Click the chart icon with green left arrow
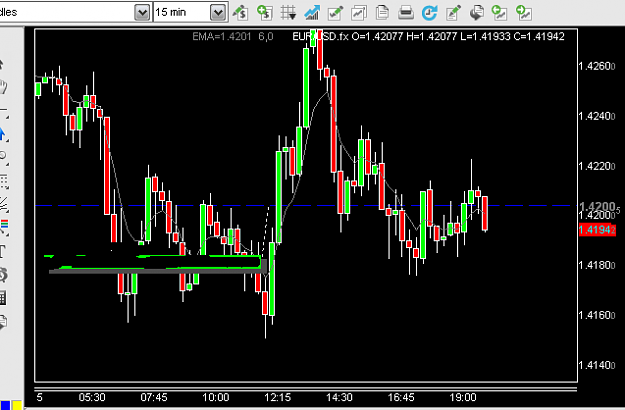Image resolution: width=625 pixels, height=410 pixels. pyautogui.click(x=500, y=12)
